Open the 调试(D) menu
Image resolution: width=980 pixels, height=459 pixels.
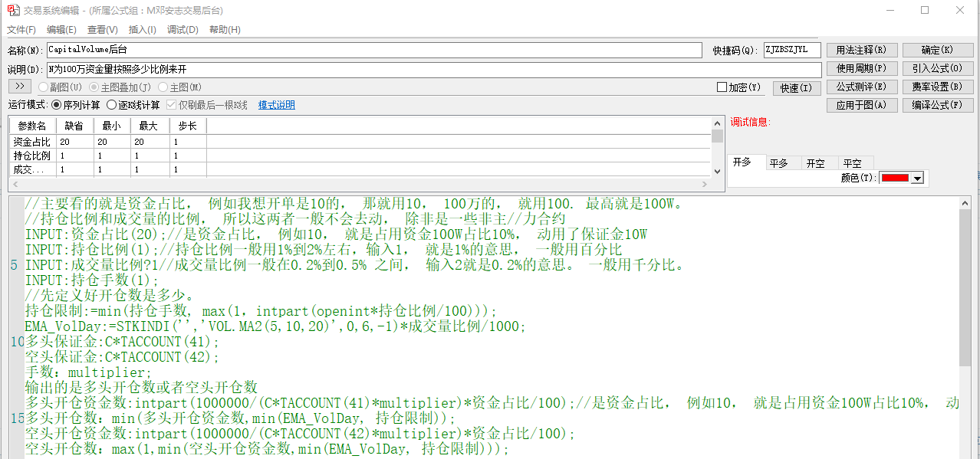183,30
